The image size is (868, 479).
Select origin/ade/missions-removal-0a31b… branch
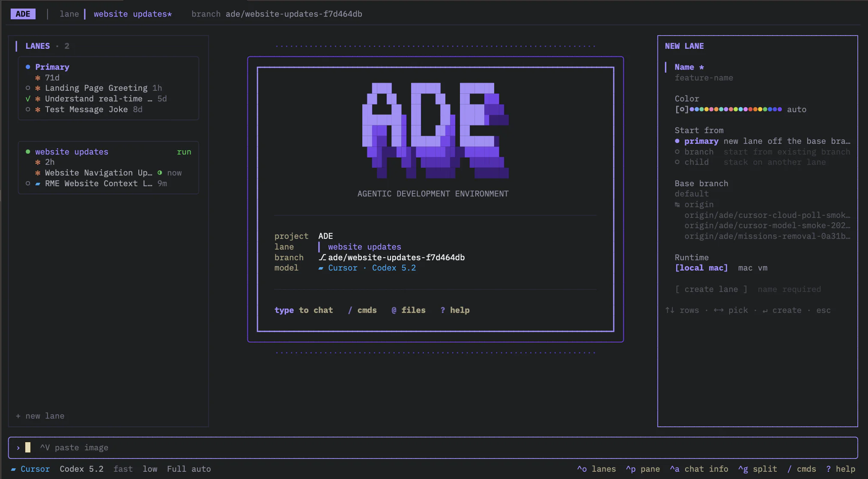pyautogui.click(x=767, y=236)
